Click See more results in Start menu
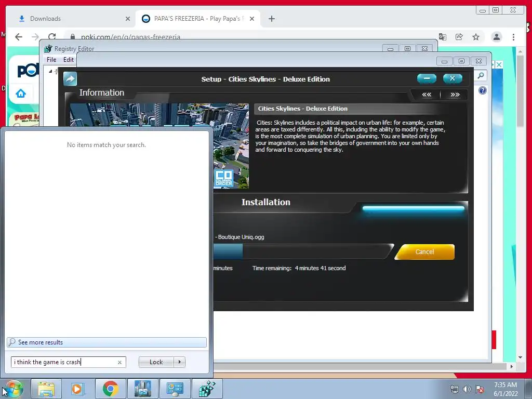This screenshot has width=532, height=399. coord(107,342)
